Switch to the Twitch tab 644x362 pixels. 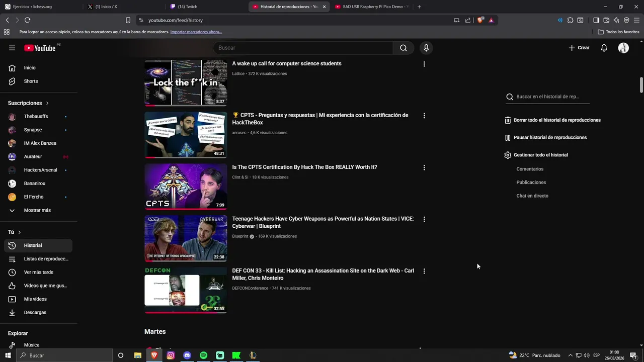pyautogui.click(x=206, y=7)
